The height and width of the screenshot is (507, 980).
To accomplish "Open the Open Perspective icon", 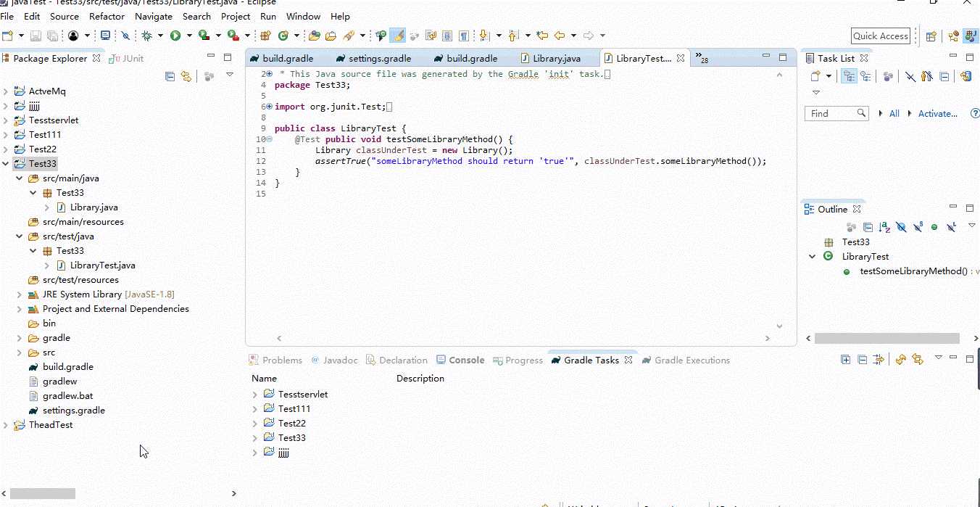I will tap(931, 36).
